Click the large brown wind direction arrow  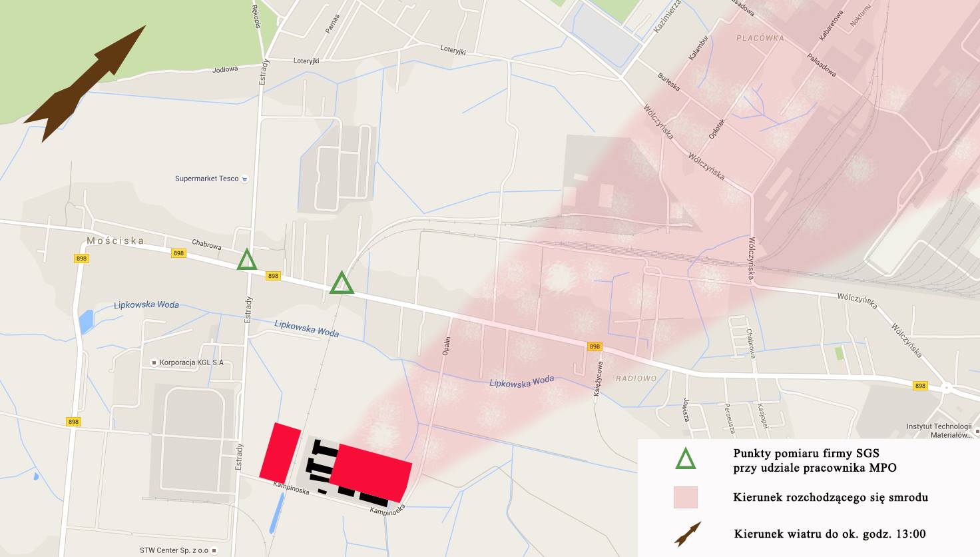85,85
